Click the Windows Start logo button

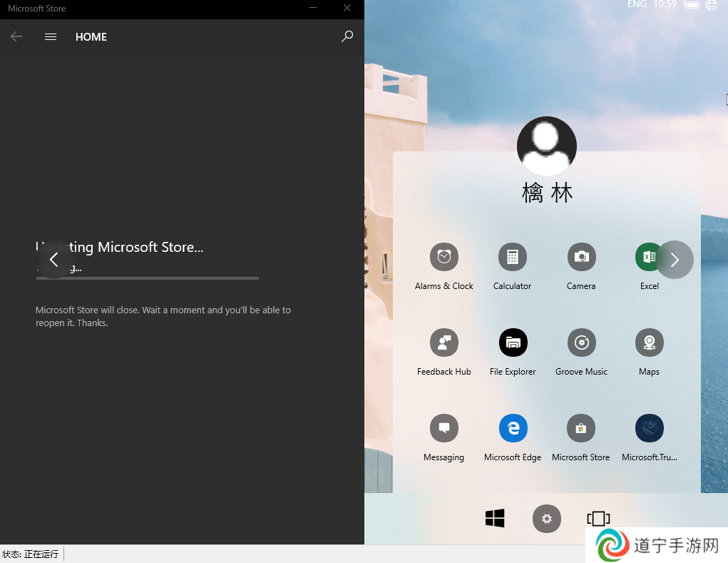point(495,518)
